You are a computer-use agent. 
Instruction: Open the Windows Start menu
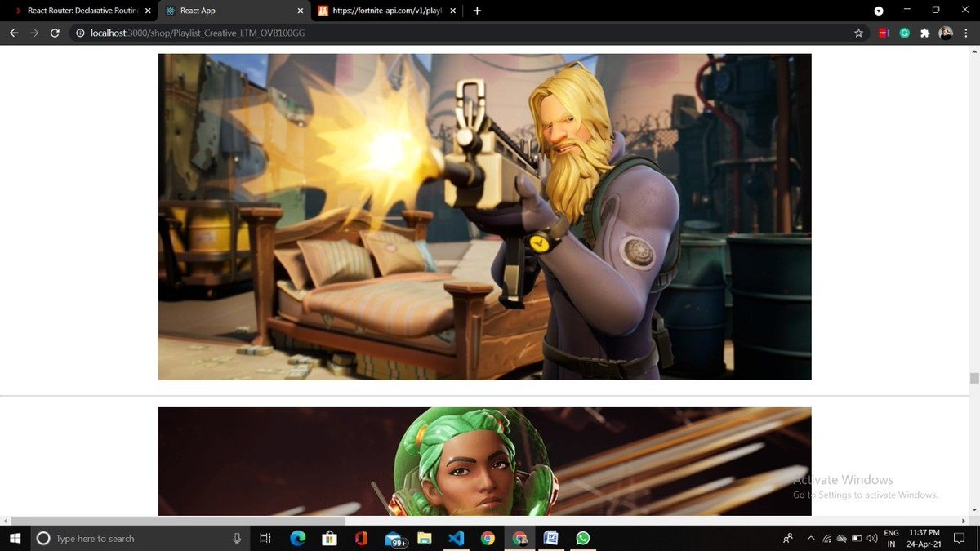tap(15, 538)
